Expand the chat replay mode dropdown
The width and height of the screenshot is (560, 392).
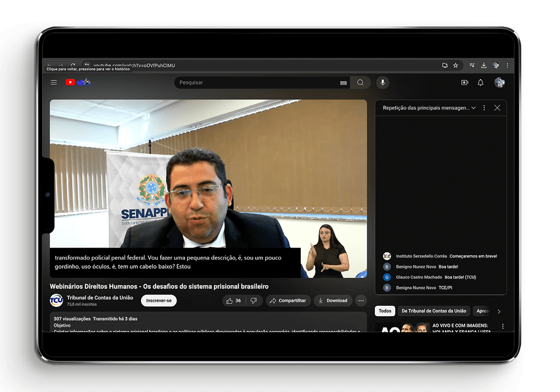(473, 108)
